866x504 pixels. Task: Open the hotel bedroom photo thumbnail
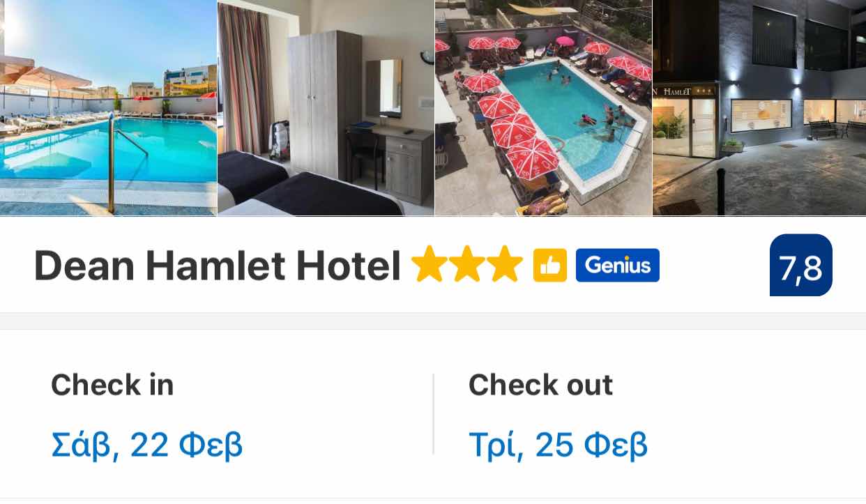coord(326,108)
